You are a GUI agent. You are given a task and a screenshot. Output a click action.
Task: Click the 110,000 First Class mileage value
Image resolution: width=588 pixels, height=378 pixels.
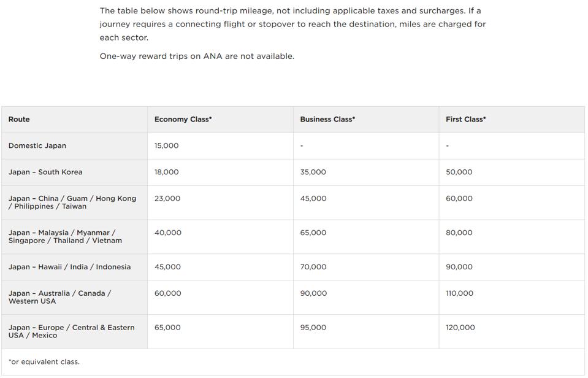click(x=459, y=293)
